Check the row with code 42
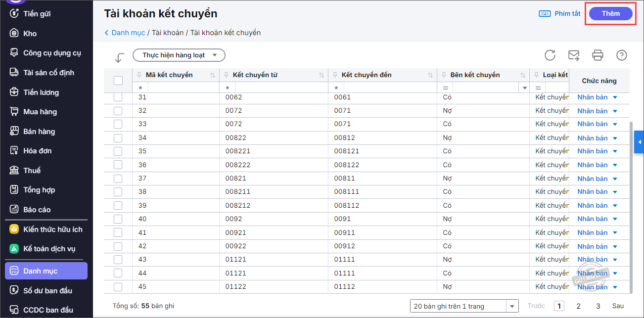Image resolution: width=644 pixels, height=318 pixels. click(118, 246)
